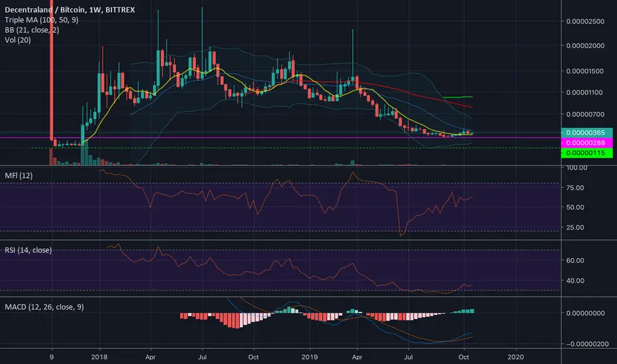
Task: Click the RSI (14, close) indicator label
Action: click(28, 250)
